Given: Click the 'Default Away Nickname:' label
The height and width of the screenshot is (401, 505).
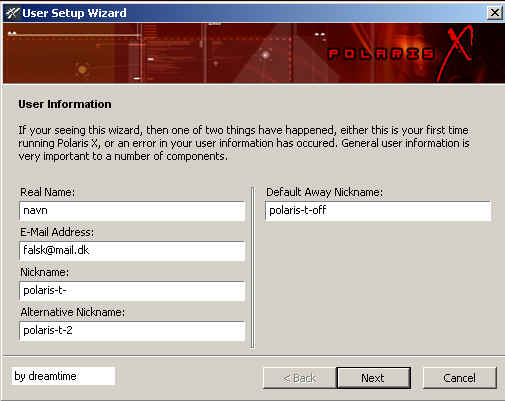Looking at the screenshot, I should [x=325, y=192].
